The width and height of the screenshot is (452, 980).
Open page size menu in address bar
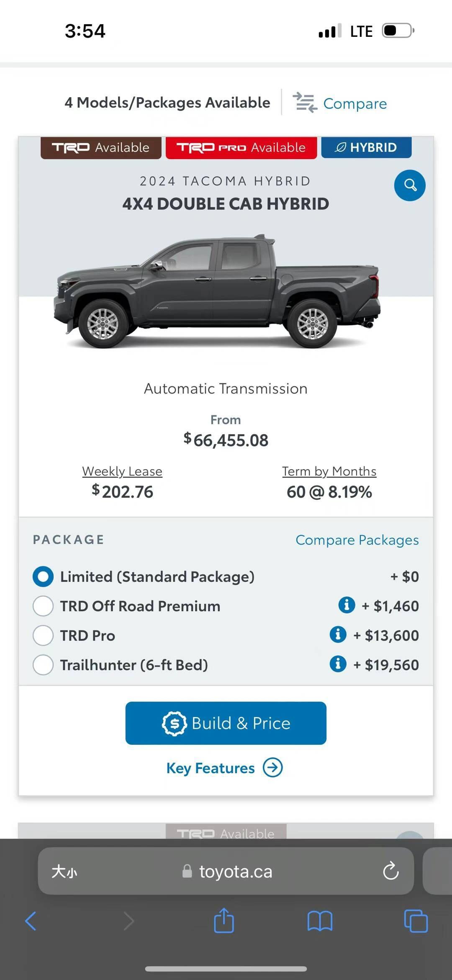coord(64,872)
